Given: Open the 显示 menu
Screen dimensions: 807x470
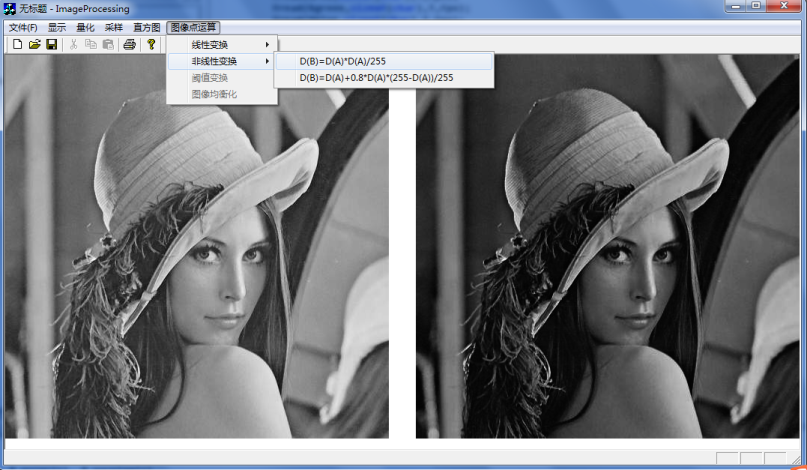Looking at the screenshot, I should [x=57, y=27].
